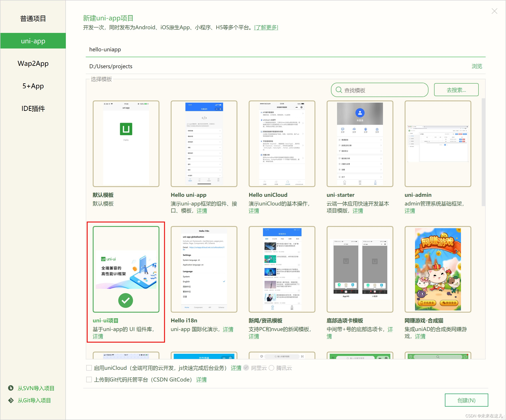Click the uni-starter title text
This screenshot has height=420, width=506.
pyautogui.click(x=341, y=195)
